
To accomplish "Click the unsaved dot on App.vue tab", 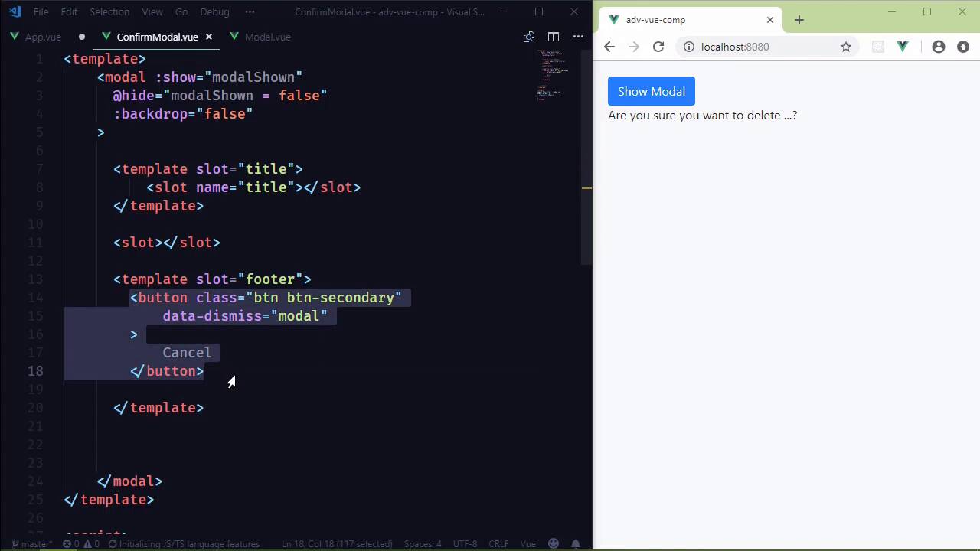I will (81, 37).
